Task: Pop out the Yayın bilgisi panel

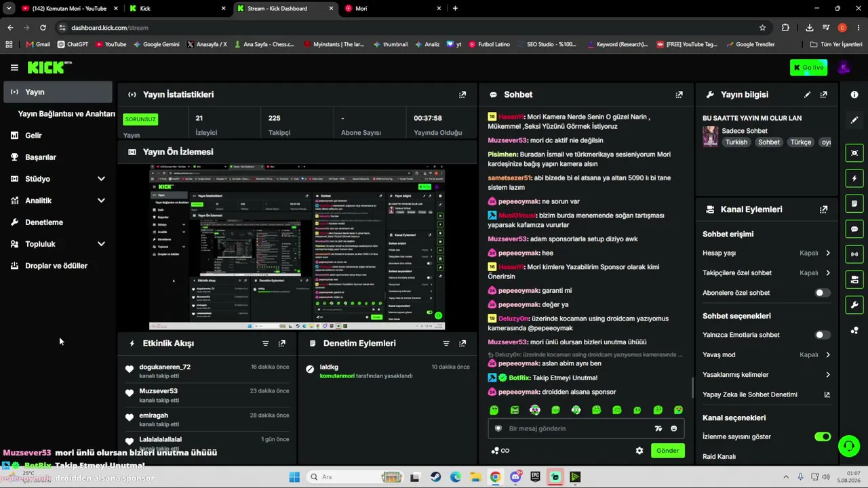Action: tap(823, 95)
